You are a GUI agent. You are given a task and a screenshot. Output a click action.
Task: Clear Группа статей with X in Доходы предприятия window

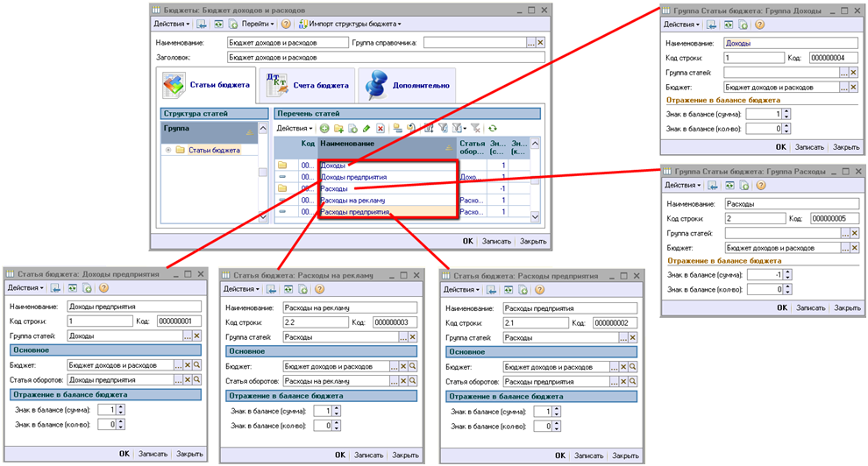pyautogui.click(x=197, y=335)
